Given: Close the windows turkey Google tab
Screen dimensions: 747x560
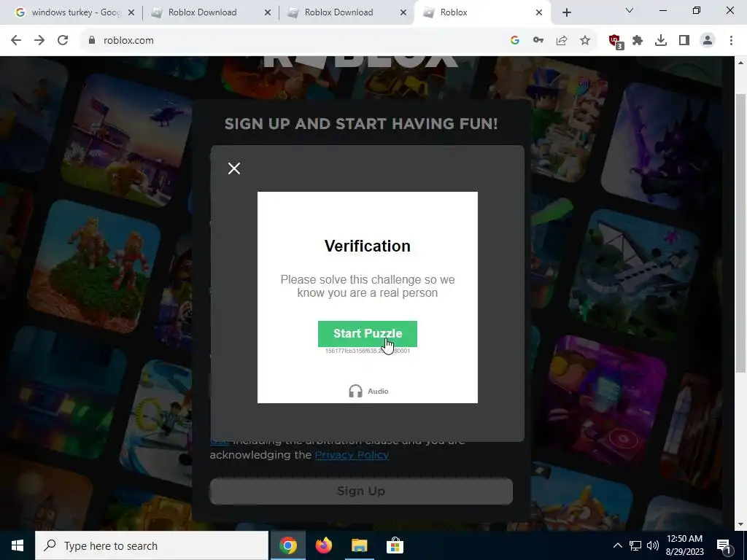Looking at the screenshot, I should click(131, 12).
